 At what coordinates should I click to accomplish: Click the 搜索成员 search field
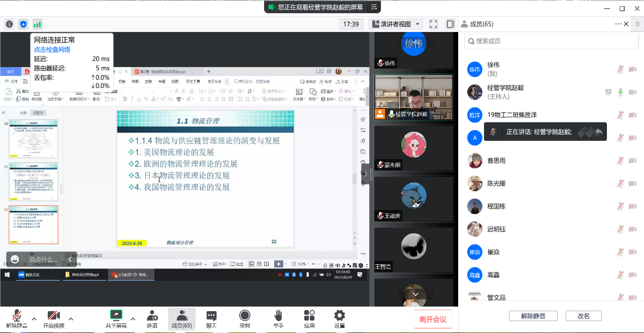551,41
